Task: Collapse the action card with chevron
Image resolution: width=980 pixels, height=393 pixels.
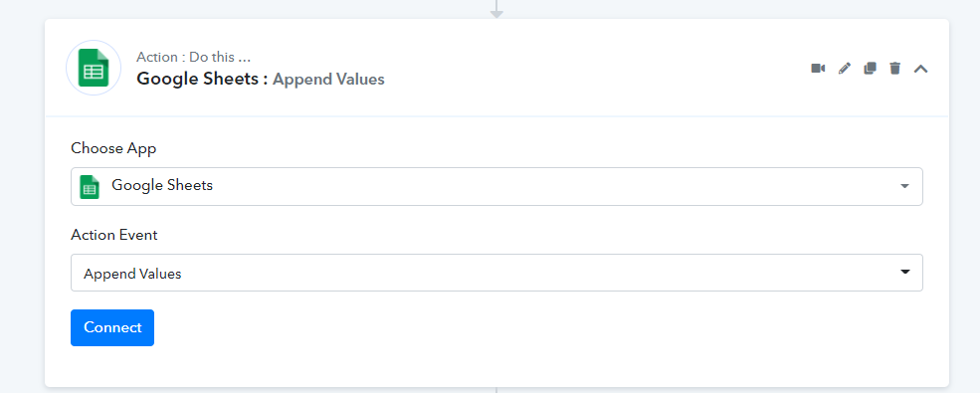Action: 920,69
